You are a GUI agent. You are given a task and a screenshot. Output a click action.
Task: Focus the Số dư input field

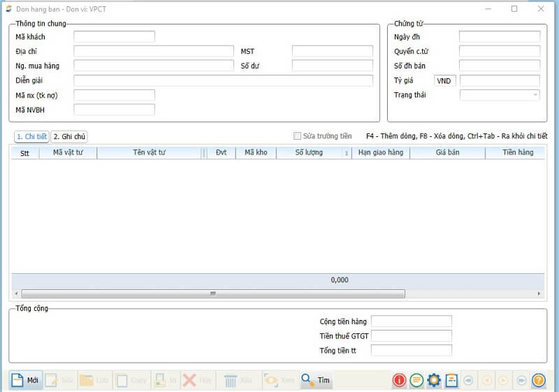(333, 66)
